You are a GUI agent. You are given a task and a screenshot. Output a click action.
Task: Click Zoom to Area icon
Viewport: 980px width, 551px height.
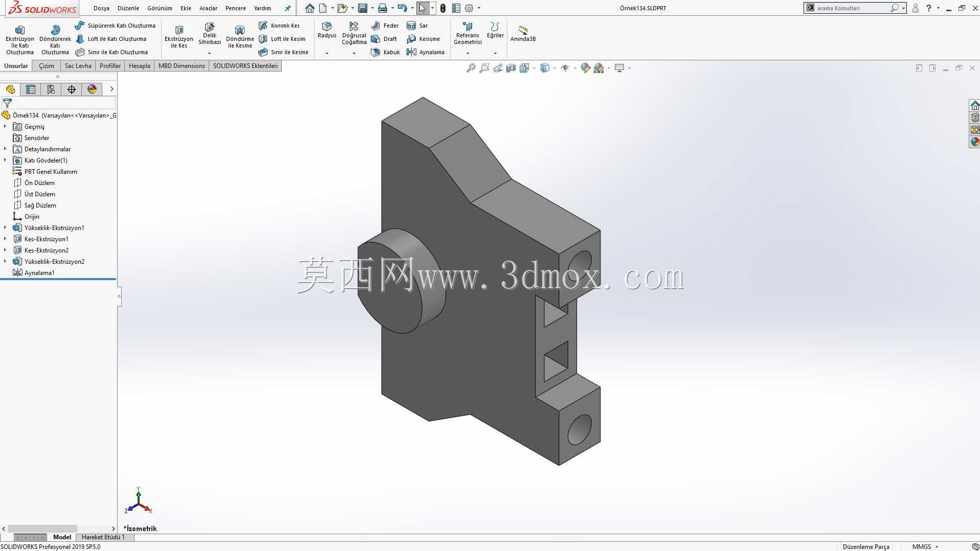484,68
